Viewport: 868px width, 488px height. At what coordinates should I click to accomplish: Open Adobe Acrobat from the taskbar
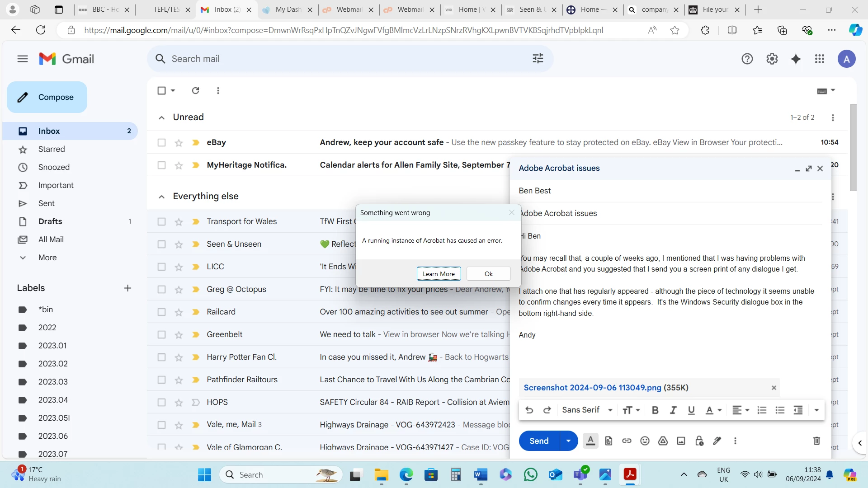tap(630, 474)
